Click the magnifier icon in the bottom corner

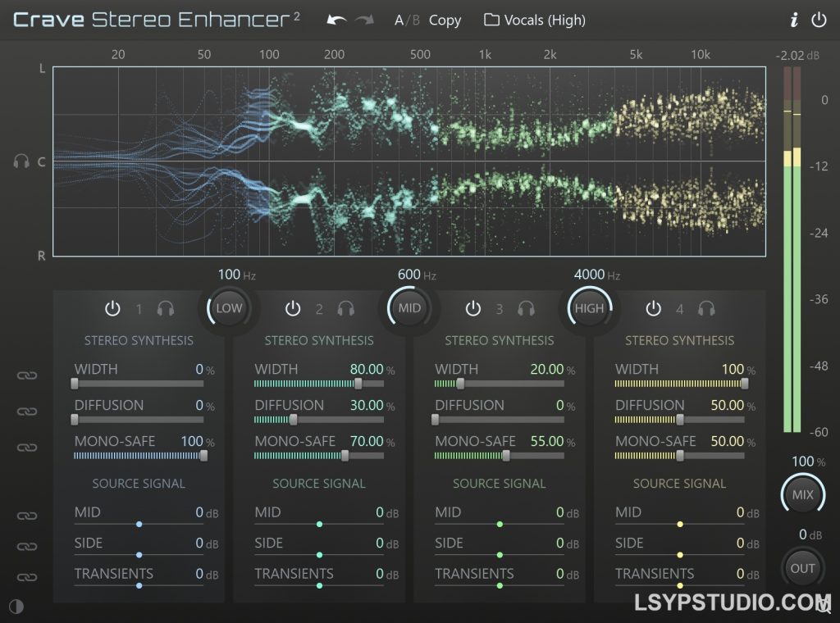tap(824, 608)
